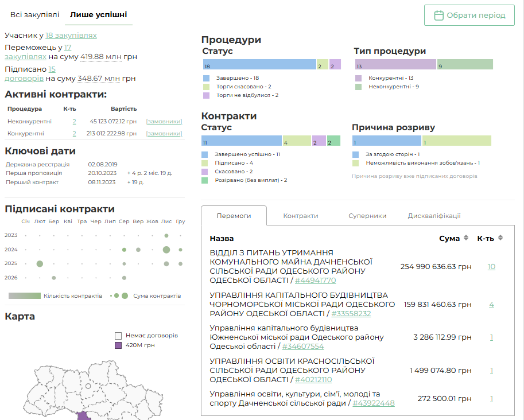Open the 18 закупівлях participant link
This screenshot has width=524, height=420.
[71, 36]
